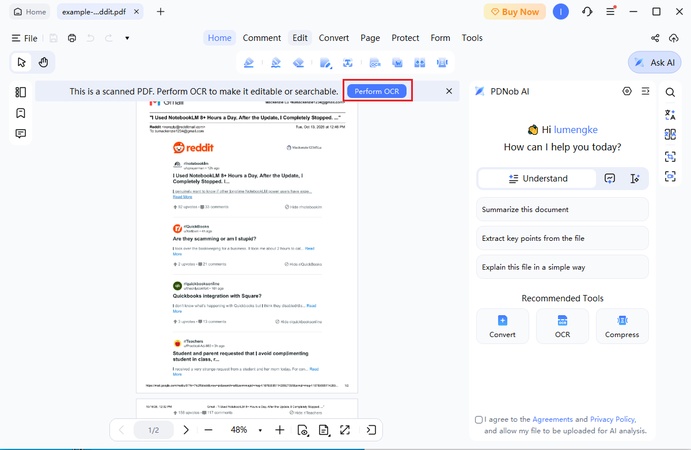Open the bookmarks side panel
This screenshot has height=450, width=691.
pos(20,113)
